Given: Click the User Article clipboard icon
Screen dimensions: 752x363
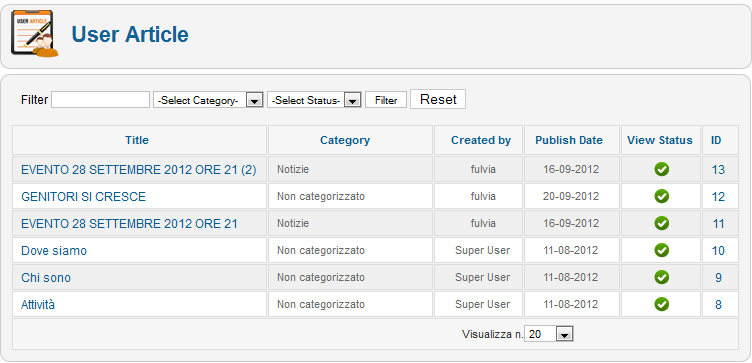Looking at the screenshot, I should pyautogui.click(x=35, y=34).
